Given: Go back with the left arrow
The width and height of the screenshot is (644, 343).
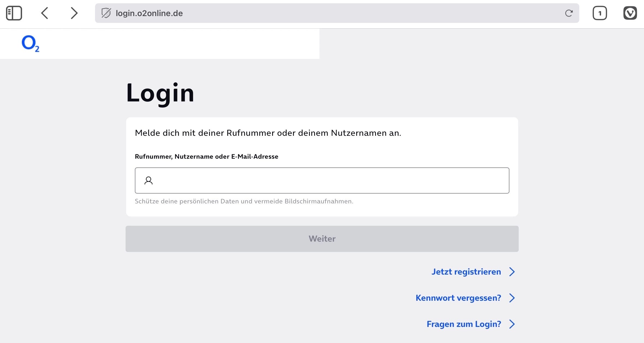Looking at the screenshot, I should point(45,13).
